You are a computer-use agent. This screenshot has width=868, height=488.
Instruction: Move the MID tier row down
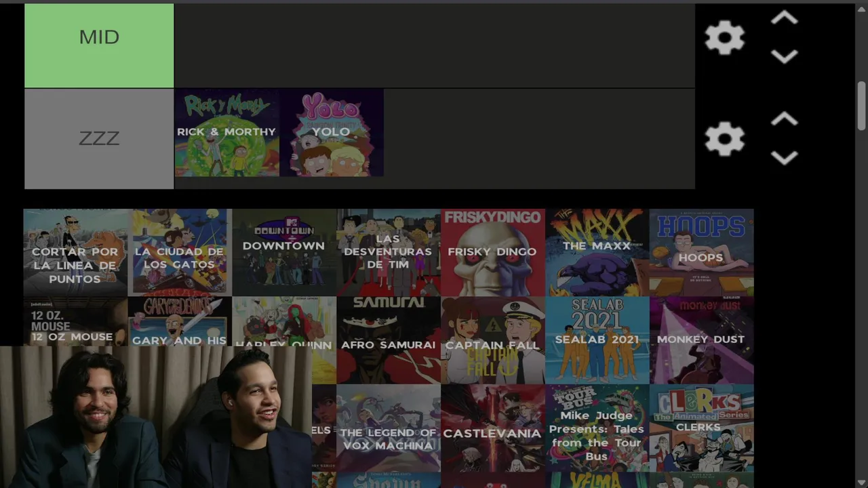(x=784, y=56)
